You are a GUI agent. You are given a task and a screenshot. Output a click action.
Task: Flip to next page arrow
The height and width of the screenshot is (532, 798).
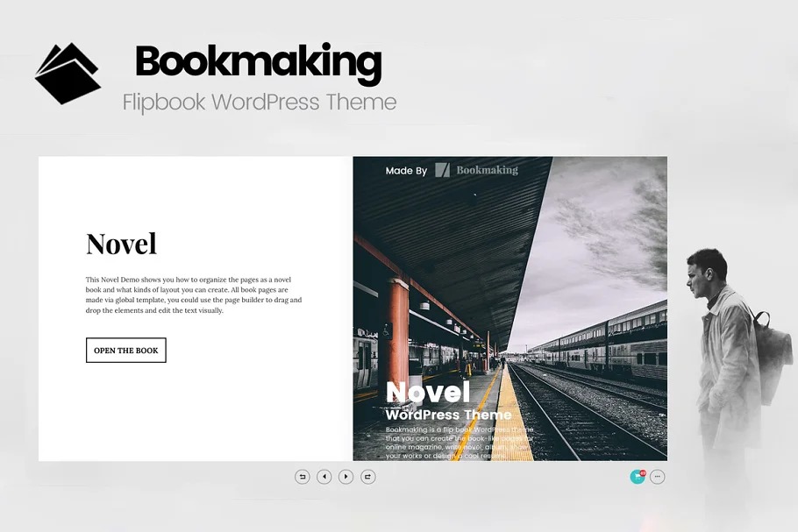tap(346, 477)
